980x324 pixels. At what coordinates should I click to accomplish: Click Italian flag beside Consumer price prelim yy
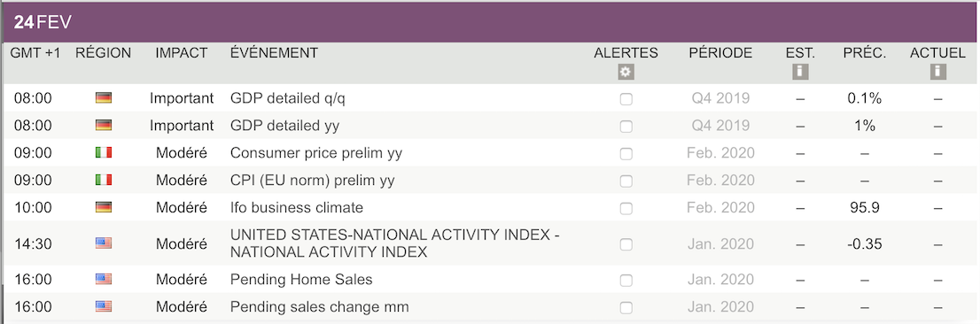click(x=104, y=153)
